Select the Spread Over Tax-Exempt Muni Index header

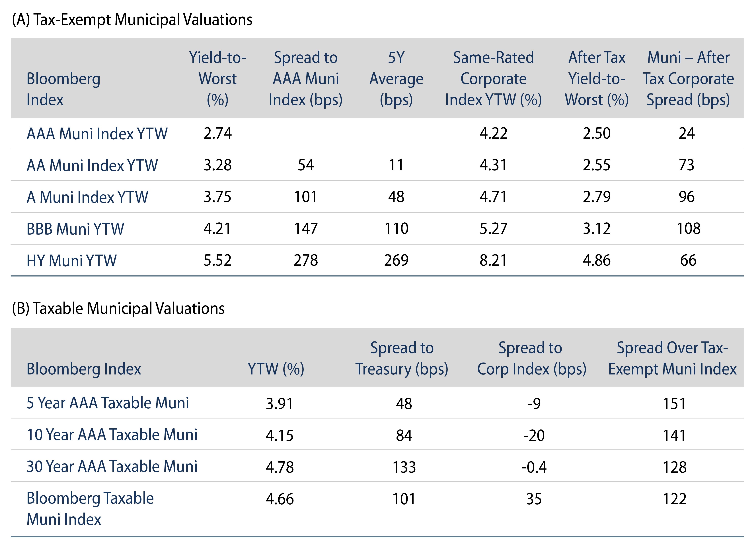(x=672, y=358)
